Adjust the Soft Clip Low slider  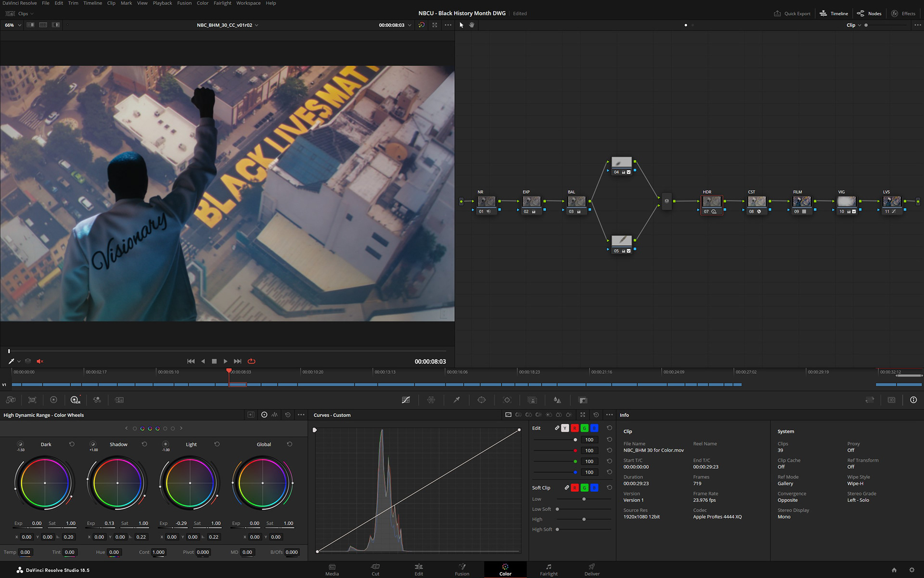(x=584, y=499)
